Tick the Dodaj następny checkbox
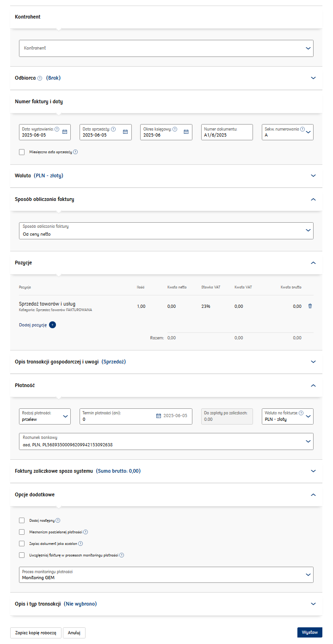 coord(22,520)
